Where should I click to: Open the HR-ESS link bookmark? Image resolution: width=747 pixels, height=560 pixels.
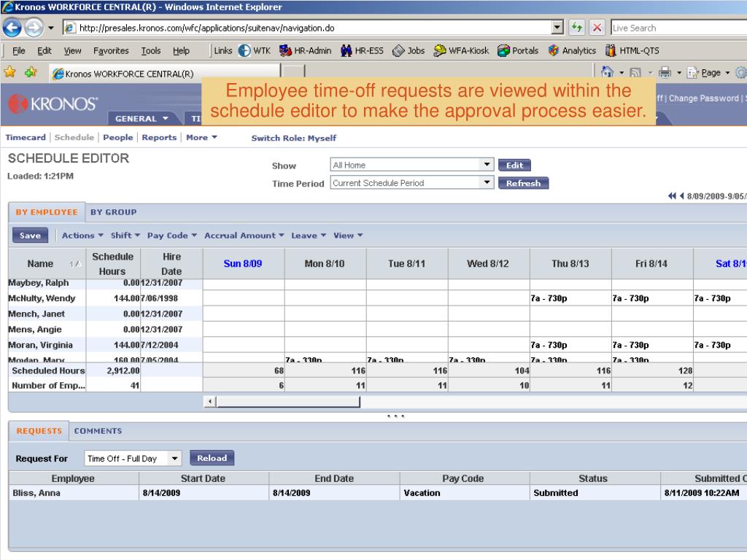click(x=362, y=50)
